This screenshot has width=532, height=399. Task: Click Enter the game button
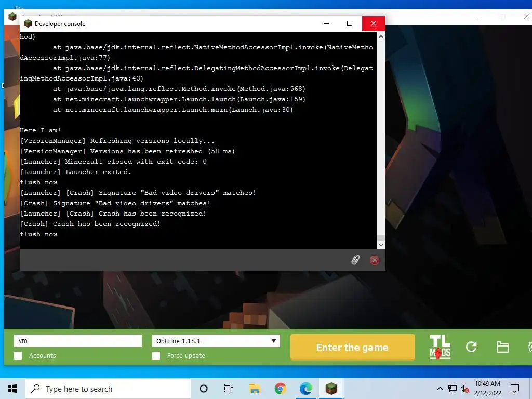point(353,347)
